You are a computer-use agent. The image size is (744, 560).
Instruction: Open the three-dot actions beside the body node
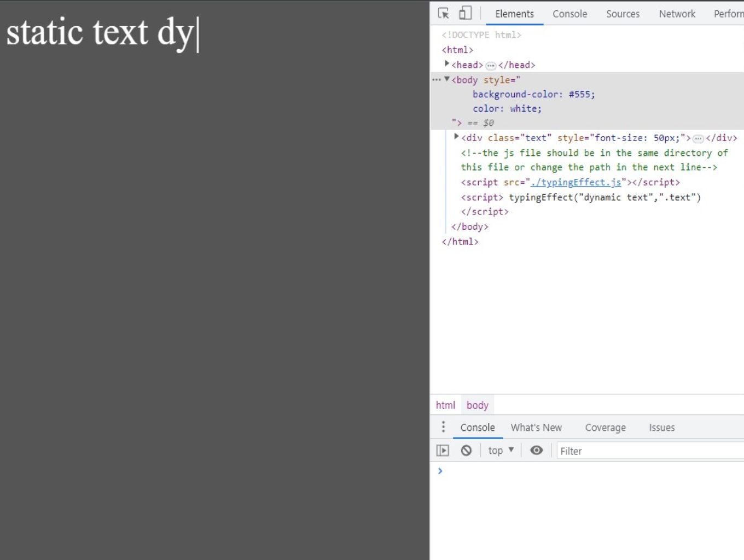[x=436, y=80]
